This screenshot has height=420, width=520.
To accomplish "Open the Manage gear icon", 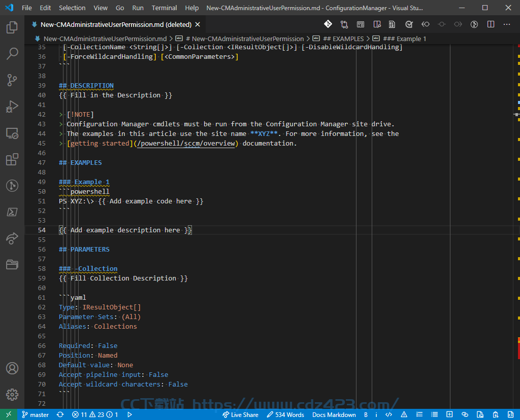I will coord(12,395).
